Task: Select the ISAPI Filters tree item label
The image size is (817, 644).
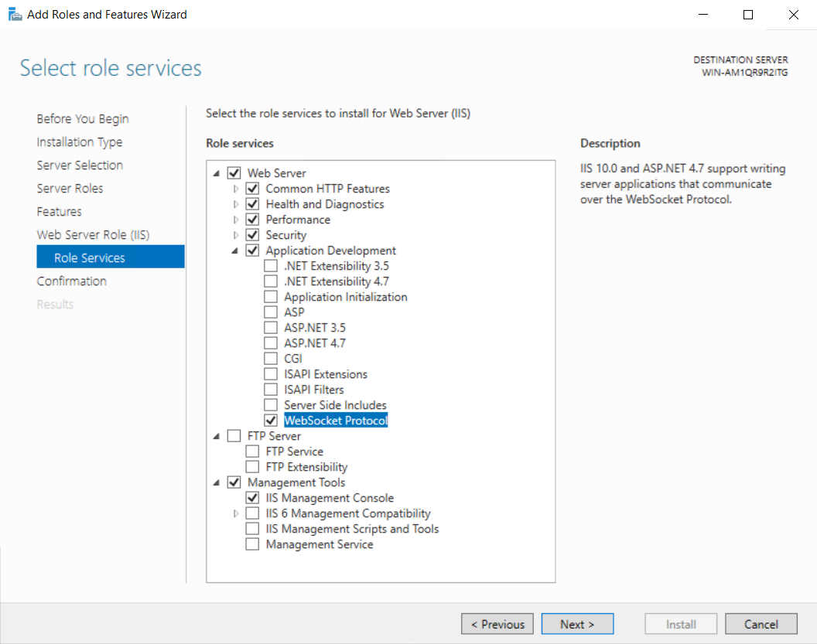Action: 313,390
